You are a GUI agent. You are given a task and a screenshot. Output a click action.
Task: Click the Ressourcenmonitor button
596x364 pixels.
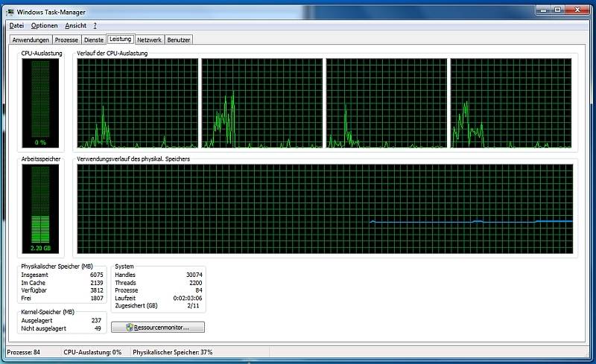point(158,327)
